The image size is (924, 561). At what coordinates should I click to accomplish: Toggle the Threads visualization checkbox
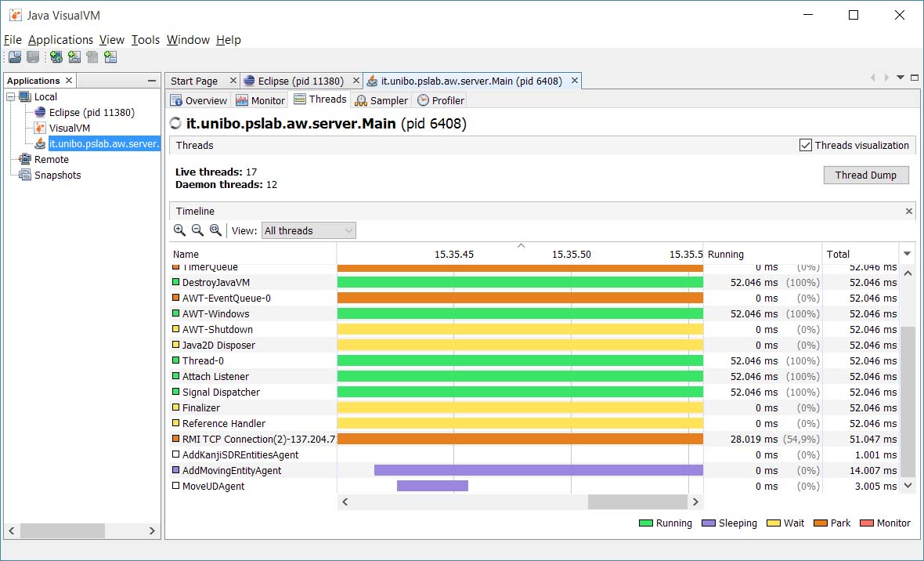click(x=806, y=145)
